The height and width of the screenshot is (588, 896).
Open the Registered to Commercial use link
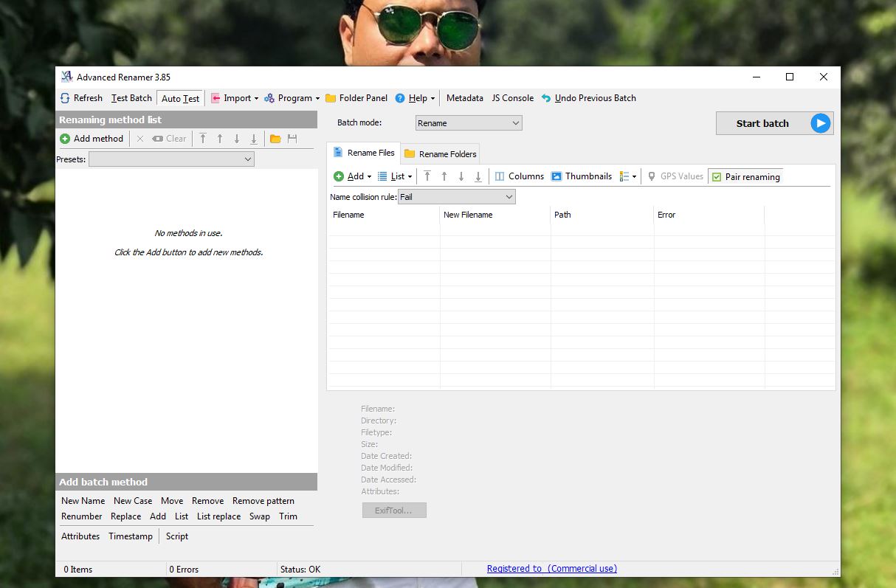[552, 569]
